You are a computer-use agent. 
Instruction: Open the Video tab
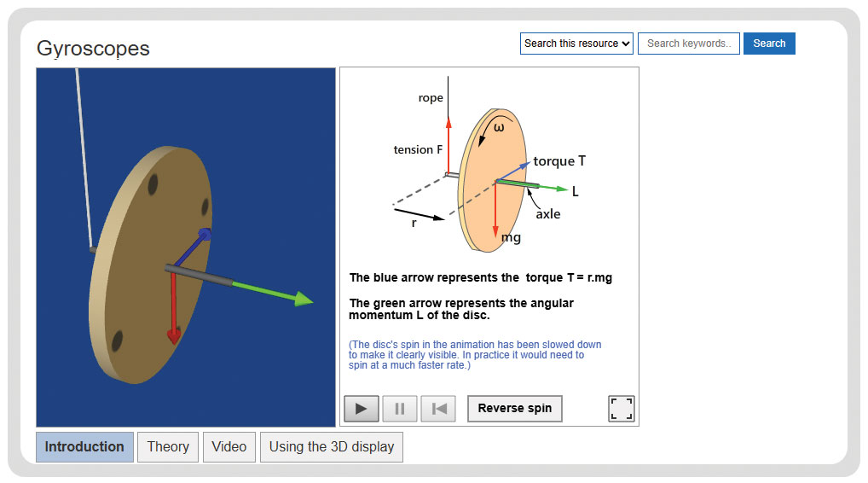(x=229, y=447)
